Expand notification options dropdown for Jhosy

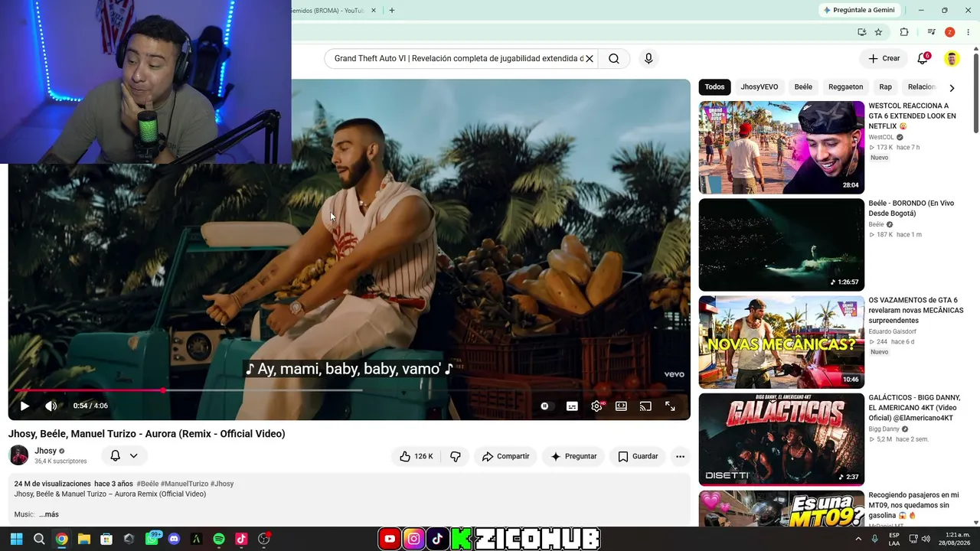(x=133, y=455)
